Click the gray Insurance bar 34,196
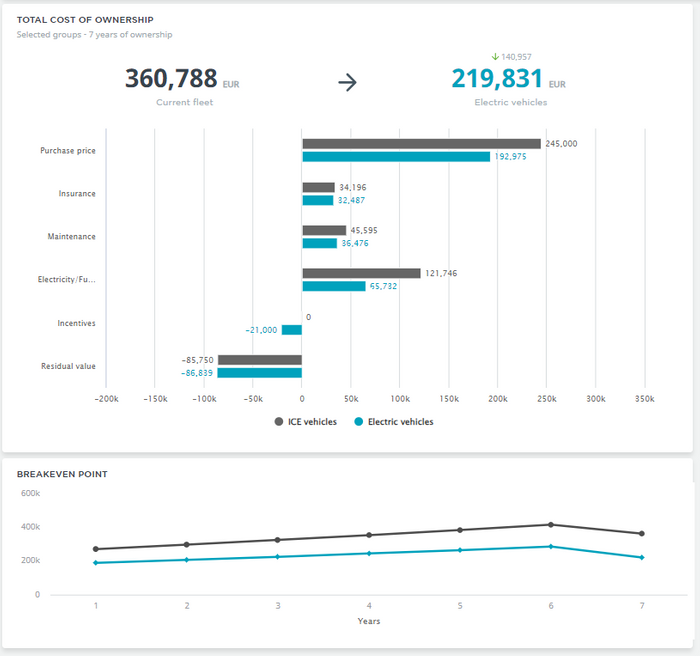 coord(318,187)
